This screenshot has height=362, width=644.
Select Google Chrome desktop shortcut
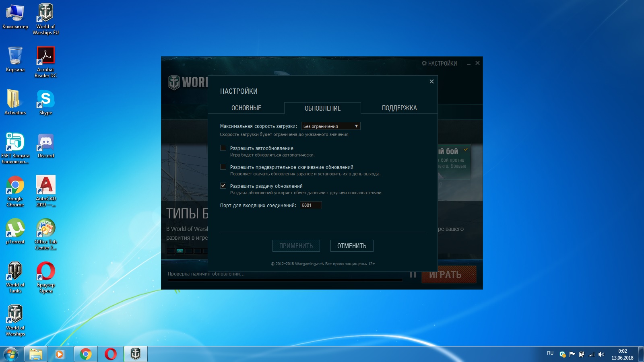click(x=15, y=191)
